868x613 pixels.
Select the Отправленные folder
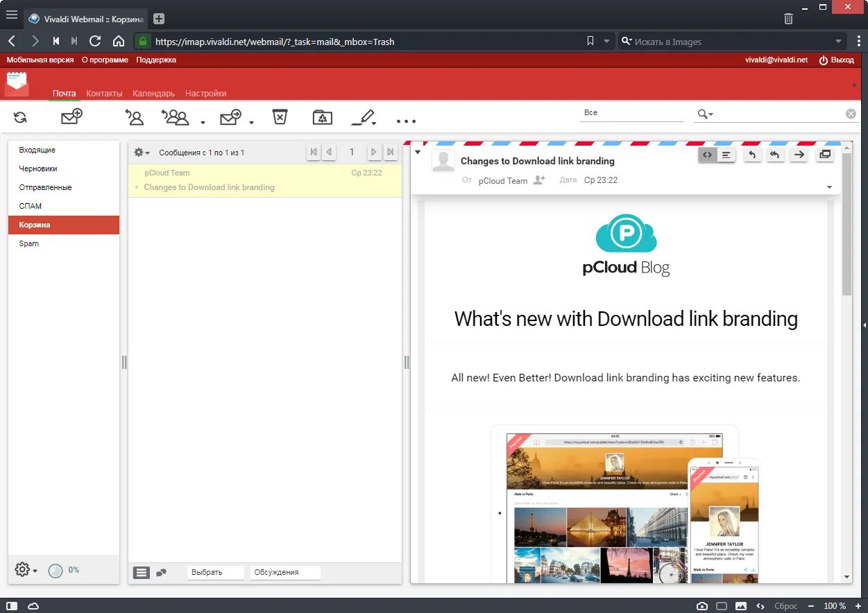(64, 187)
